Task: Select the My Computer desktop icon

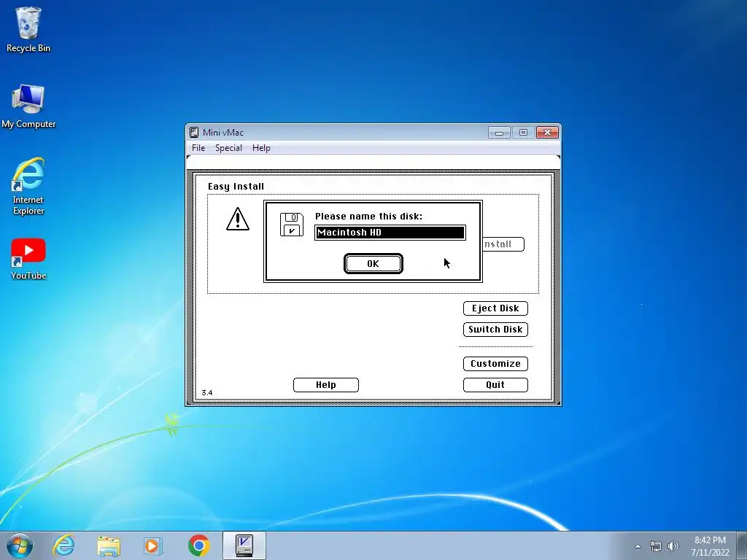Action: [x=28, y=106]
